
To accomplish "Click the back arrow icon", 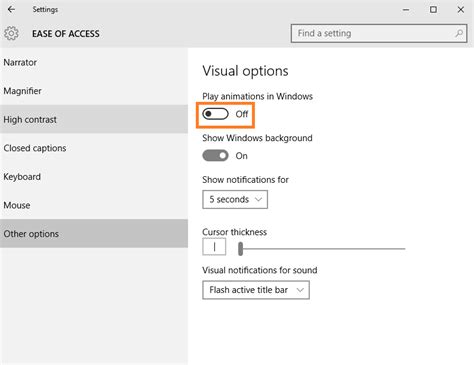I will [x=11, y=9].
